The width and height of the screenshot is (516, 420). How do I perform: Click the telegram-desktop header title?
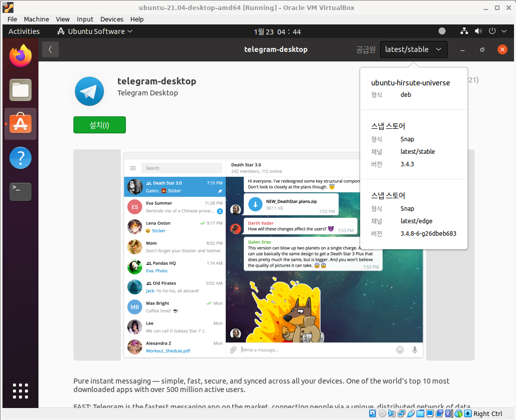[276, 49]
